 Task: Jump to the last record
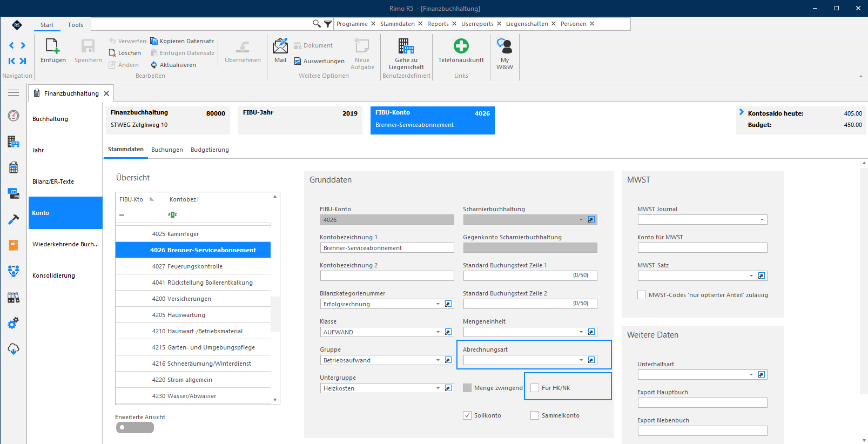23,61
